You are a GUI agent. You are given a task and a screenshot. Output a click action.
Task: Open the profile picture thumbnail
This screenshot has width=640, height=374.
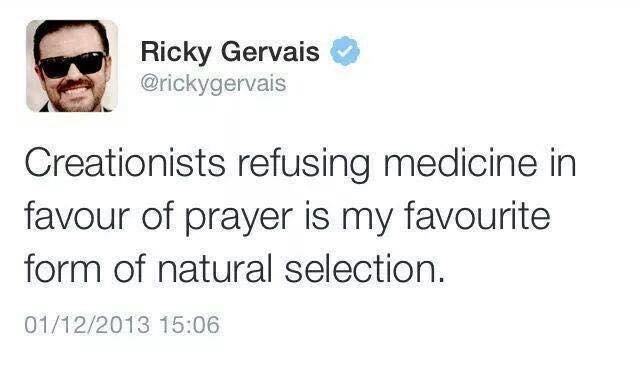72,66
